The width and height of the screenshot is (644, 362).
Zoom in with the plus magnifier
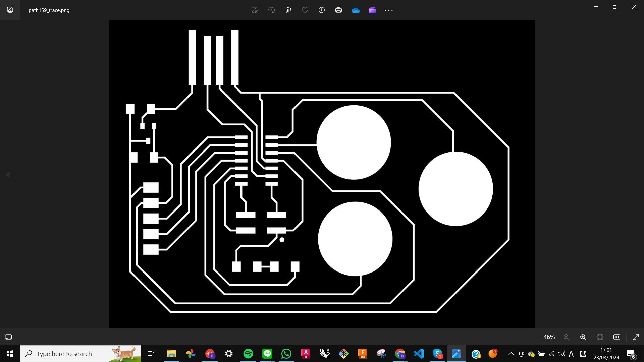click(x=583, y=337)
